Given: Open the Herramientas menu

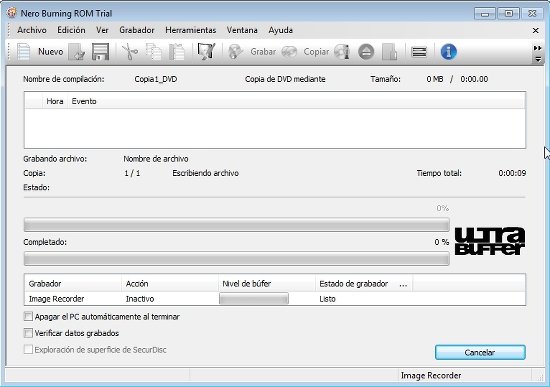Looking at the screenshot, I should (190, 30).
